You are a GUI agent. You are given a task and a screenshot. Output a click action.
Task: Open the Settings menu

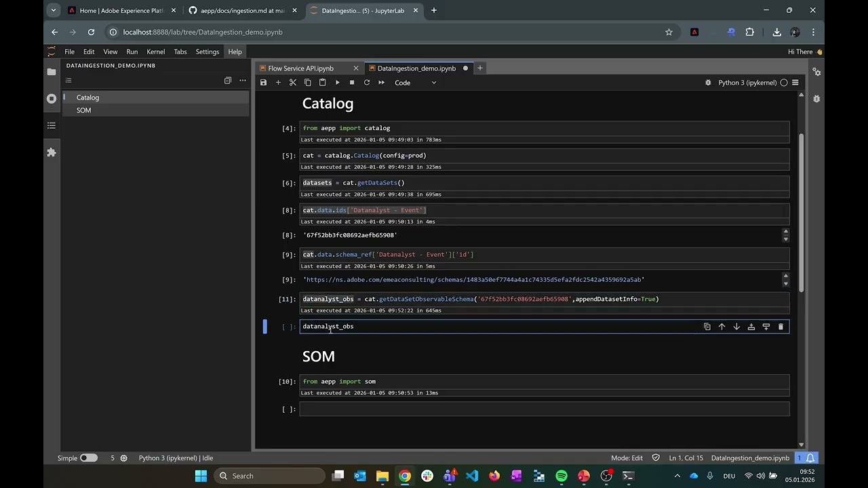coord(208,52)
